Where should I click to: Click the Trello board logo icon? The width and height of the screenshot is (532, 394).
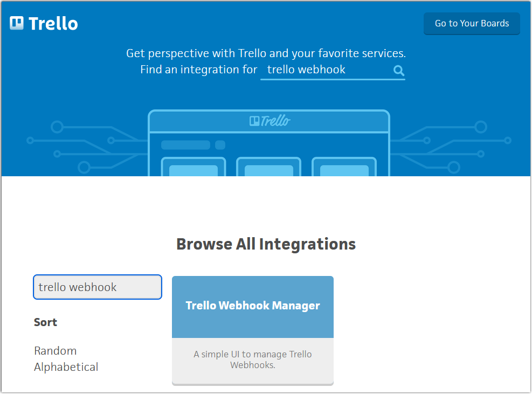(x=17, y=23)
